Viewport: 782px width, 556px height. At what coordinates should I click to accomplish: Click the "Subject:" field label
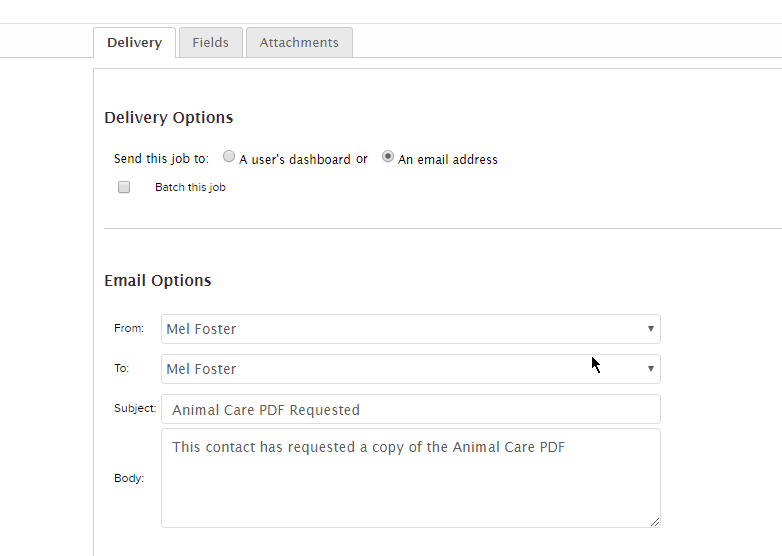click(x=135, y=408)
